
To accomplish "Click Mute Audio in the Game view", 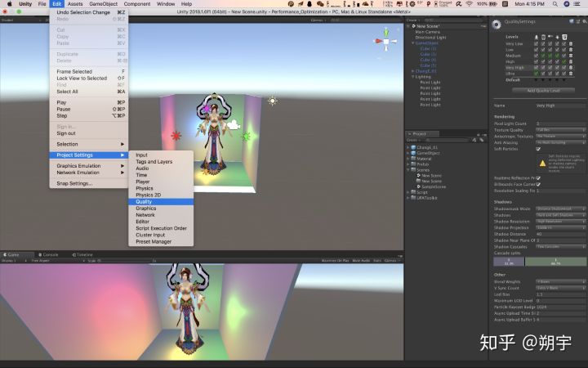I will tap(361, 260).
